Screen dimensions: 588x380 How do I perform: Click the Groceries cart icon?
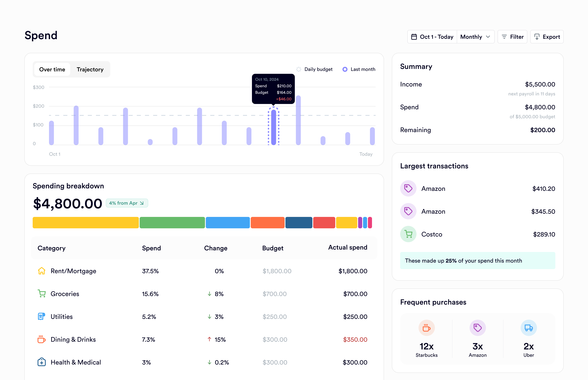point(41,294)
